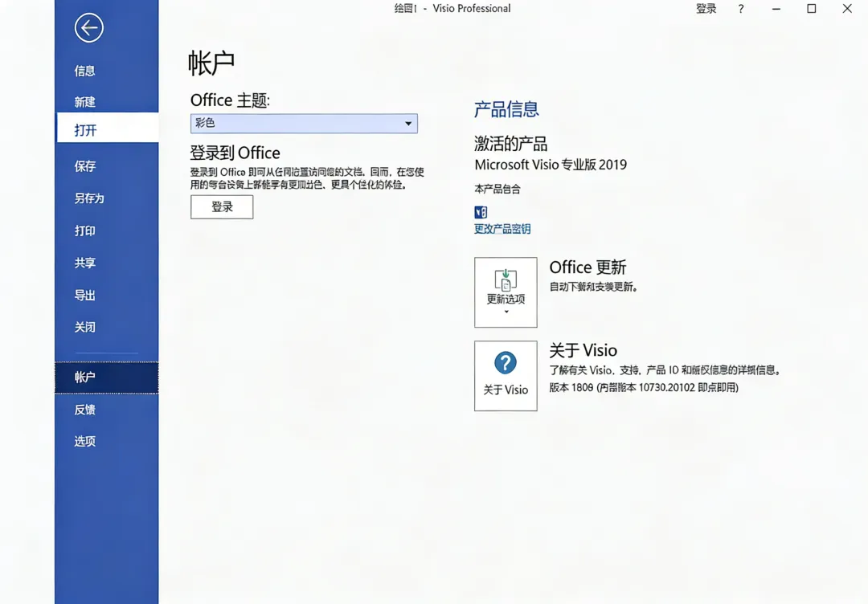Click the 登录 button under 登录到 Office
Screen dimensions: 868x604
[222, 207]
